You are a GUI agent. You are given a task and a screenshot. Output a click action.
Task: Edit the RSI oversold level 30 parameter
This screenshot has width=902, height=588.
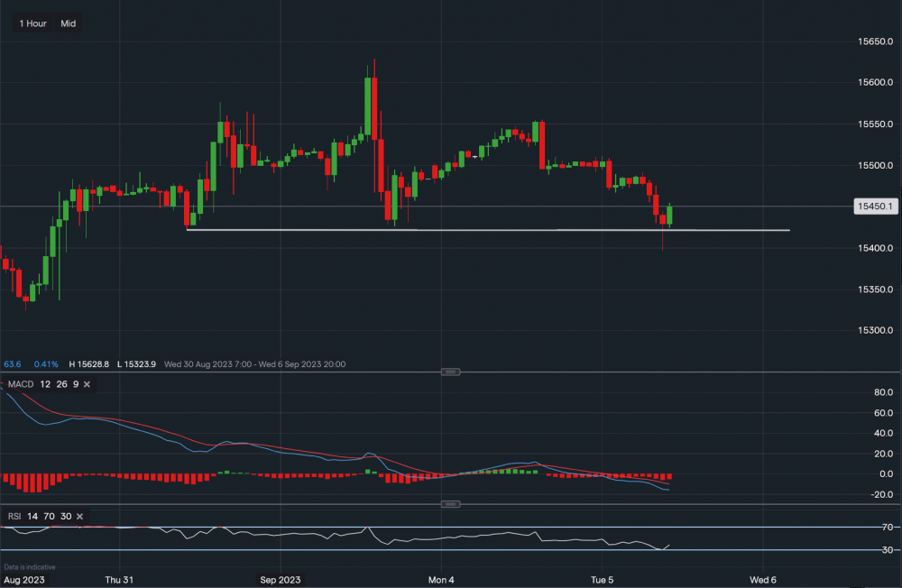click(64, 516)
